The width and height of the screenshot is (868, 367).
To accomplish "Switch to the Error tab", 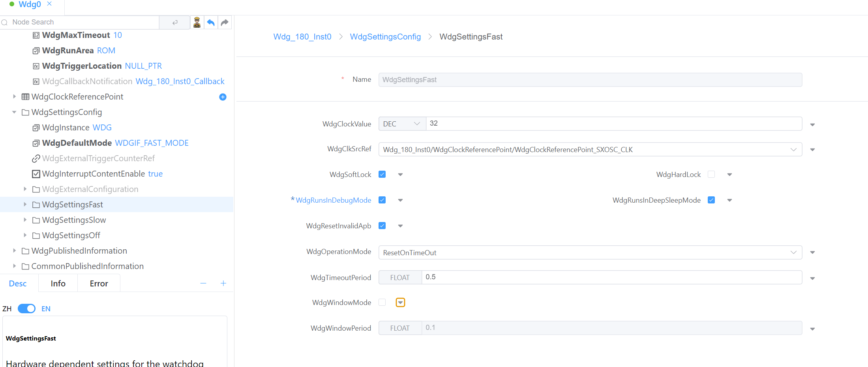I will [x=99, y=284].
